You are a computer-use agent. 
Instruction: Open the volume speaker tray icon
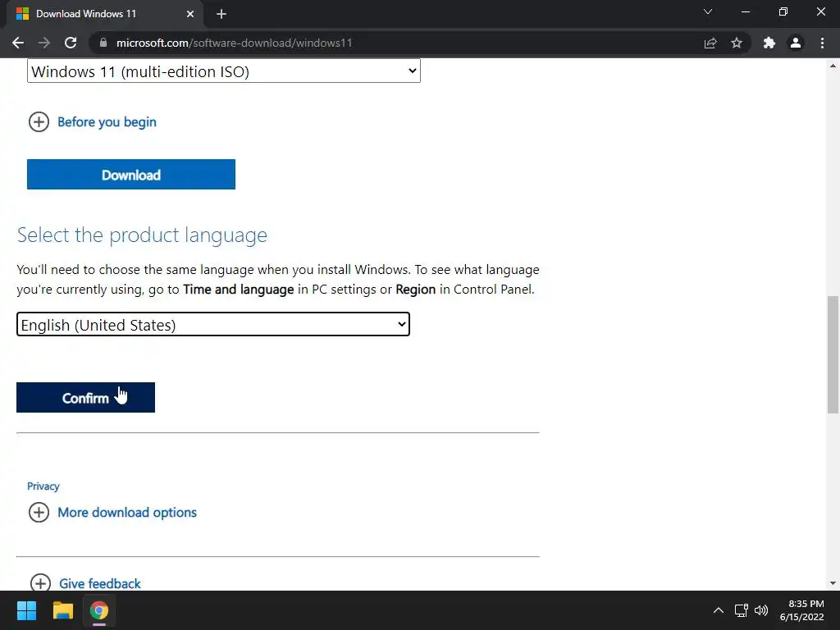(x=760, y=610)
